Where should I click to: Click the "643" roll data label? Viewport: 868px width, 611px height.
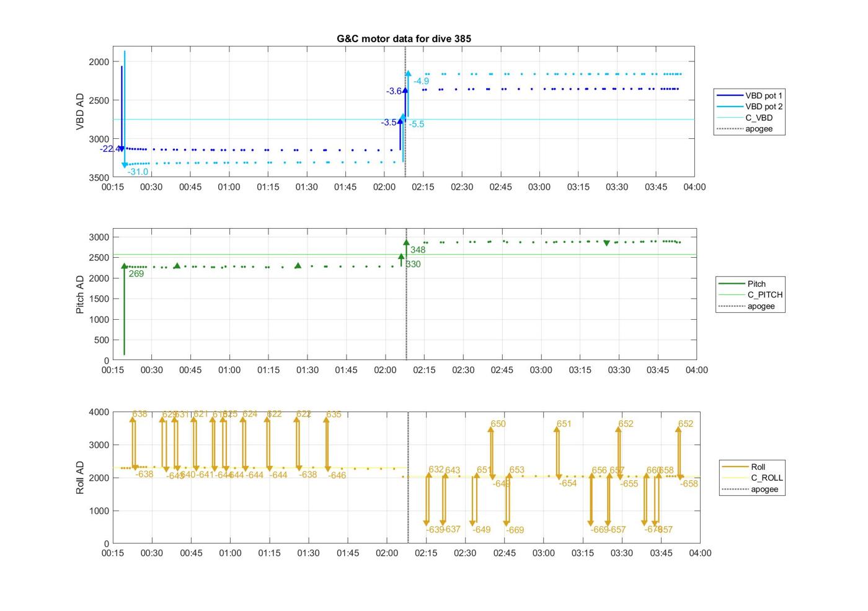pos(453,470)
